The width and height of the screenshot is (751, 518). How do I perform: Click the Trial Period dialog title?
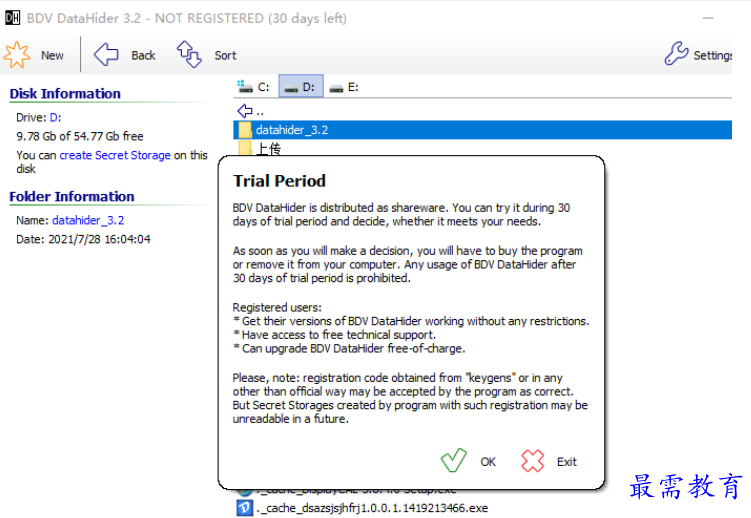point(279,181)
